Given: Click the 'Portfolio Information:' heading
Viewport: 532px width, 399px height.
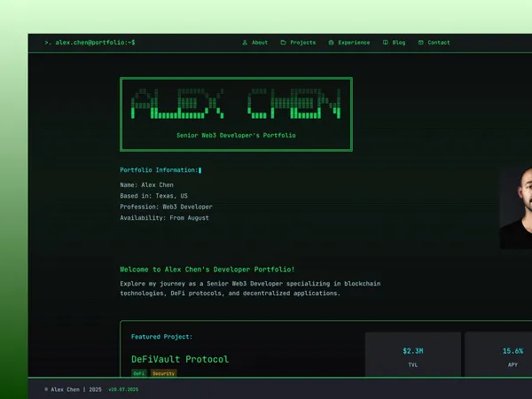Looking at the screenshot, I should coord(159,170).
